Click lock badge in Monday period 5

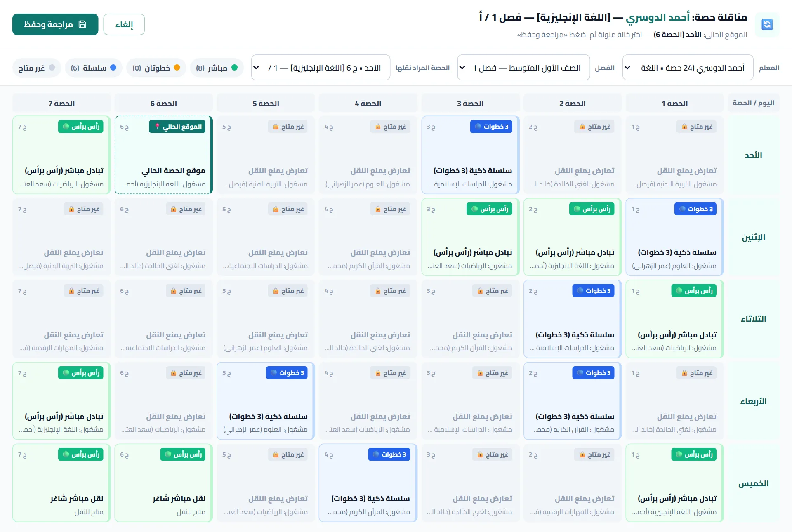(x=288, y=209)
